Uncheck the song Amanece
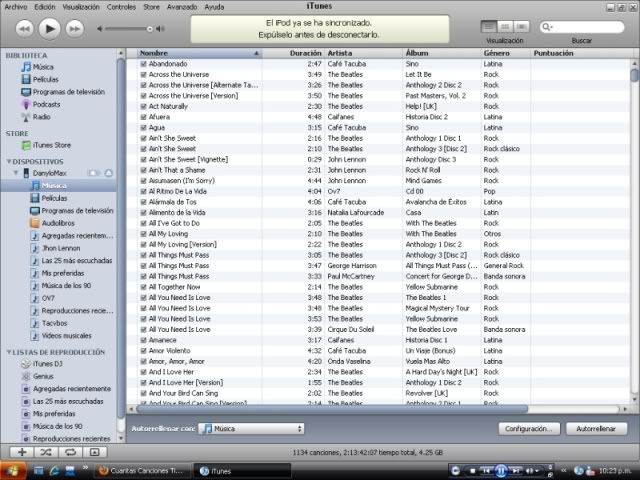Viewport: 640px width, 480px height. (x=143, y=340)
